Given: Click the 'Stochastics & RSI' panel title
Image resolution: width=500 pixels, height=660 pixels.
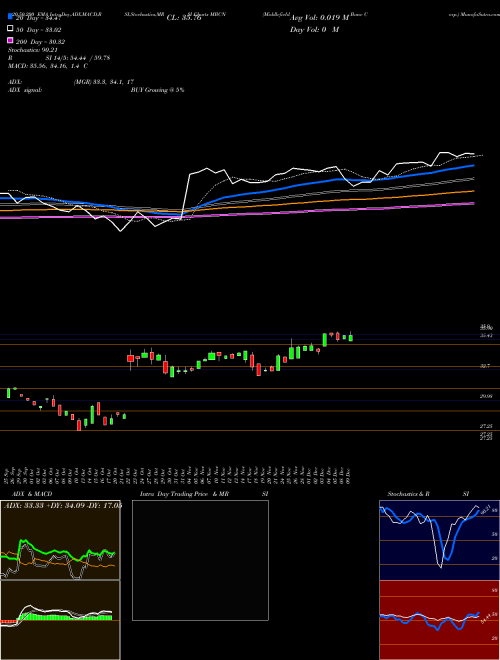Looking at the screenshot, I should 428,494.
